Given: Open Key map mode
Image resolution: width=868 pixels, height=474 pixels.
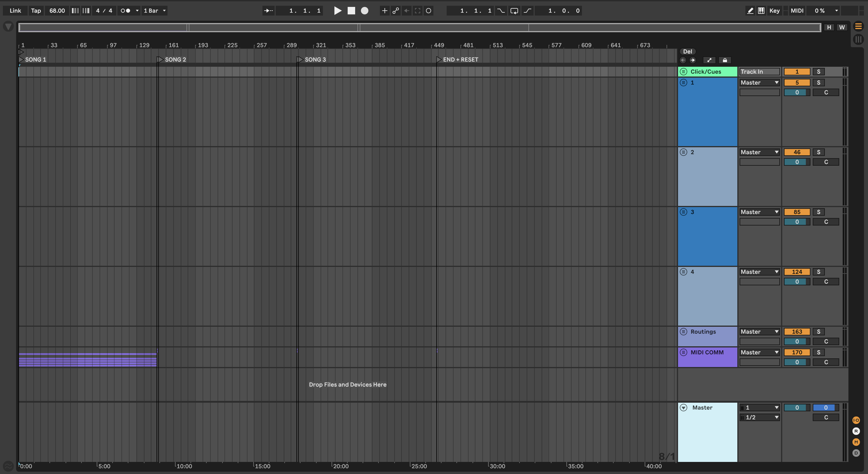Looking at the screenshot, I should [x=774, y=10].
